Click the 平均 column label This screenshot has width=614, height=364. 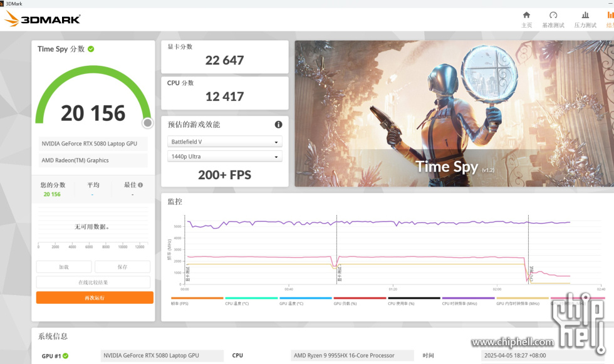[x=93, y=185]
